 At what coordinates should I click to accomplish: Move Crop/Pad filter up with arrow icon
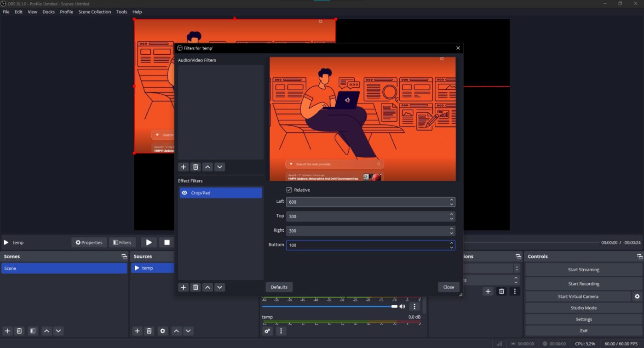[207, 287]
